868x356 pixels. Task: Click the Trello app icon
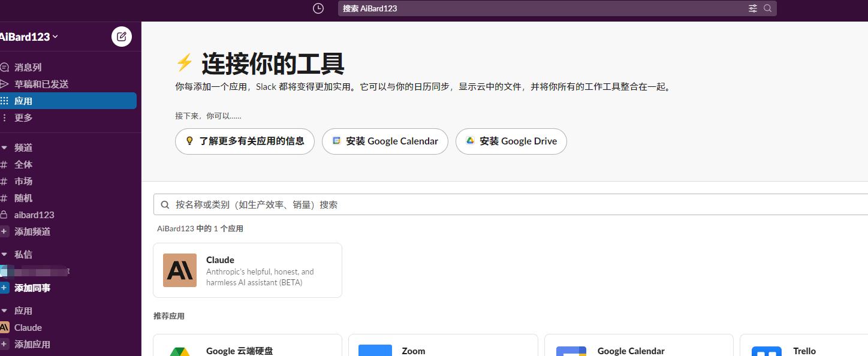coord(767,351)
